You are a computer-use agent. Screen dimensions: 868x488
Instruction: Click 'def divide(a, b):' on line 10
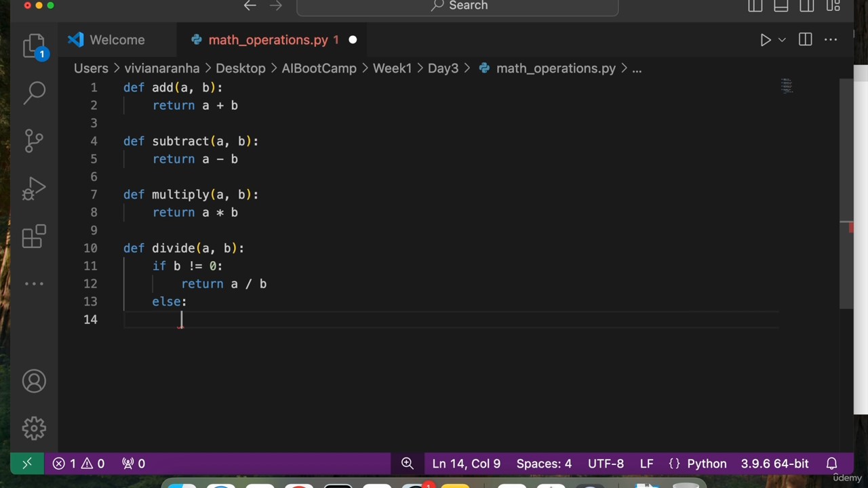(x=184, y=248)
